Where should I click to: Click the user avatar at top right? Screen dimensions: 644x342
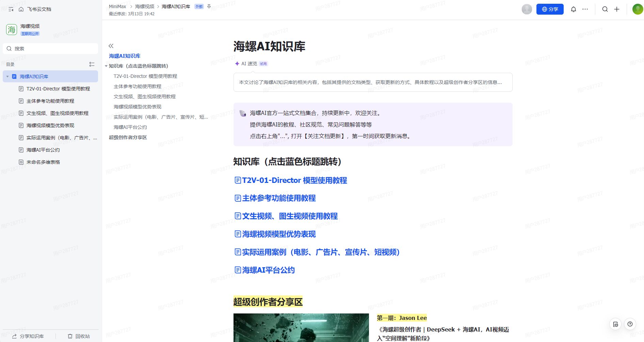click(637, 9)
